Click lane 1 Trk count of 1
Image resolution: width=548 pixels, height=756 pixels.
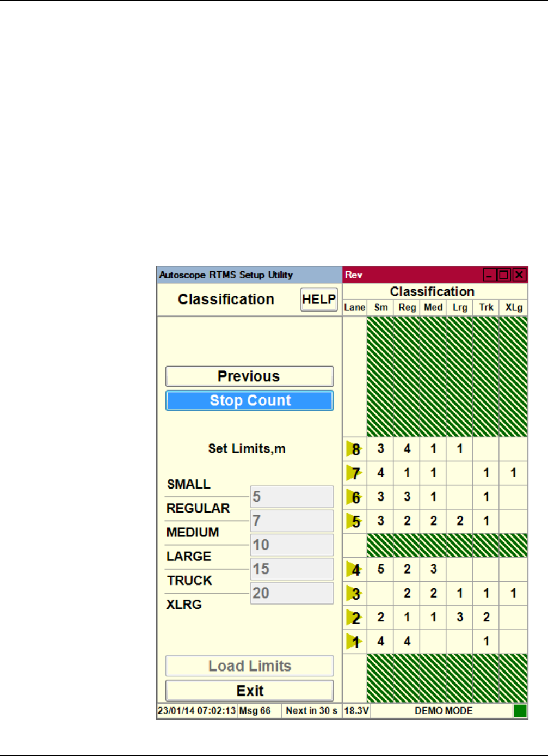[486, 642]
